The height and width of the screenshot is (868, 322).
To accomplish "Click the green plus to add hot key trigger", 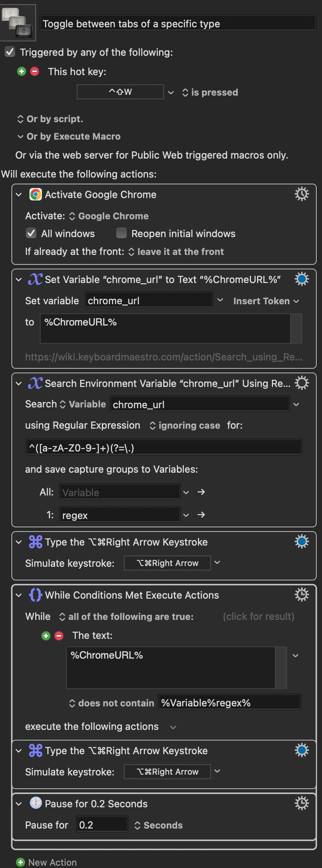I will (22, 71).
